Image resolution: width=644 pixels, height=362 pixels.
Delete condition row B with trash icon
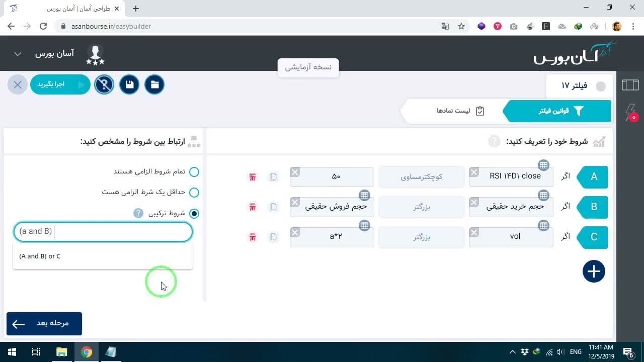tap(253, 207)
